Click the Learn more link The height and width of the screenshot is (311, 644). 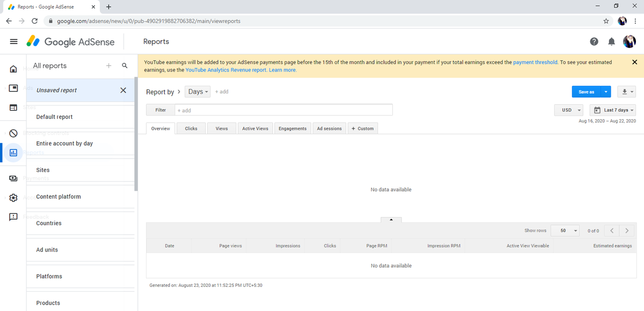pos(283,70)
